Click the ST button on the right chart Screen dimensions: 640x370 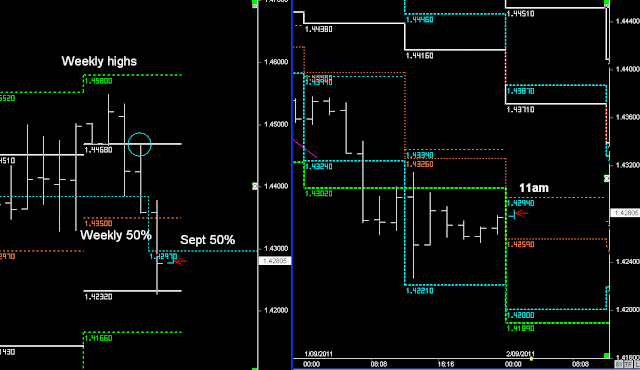[619, 364]
